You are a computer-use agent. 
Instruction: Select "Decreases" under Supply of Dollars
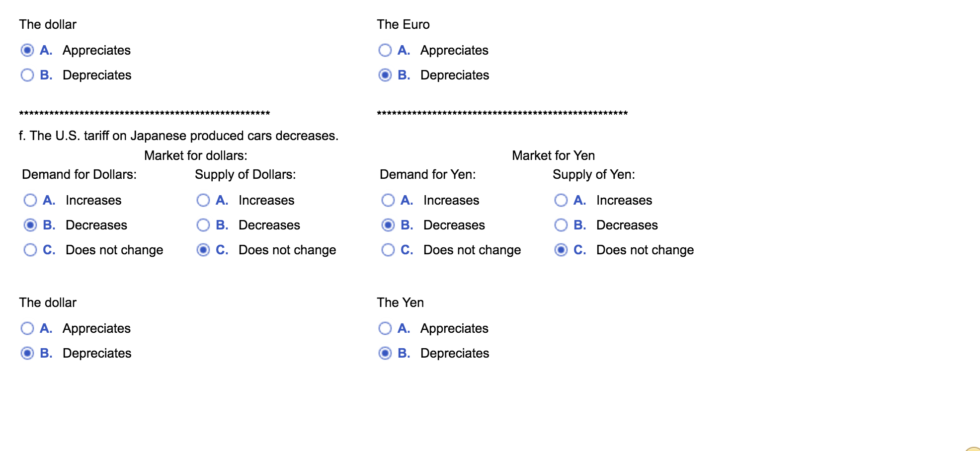pos(203,225)
